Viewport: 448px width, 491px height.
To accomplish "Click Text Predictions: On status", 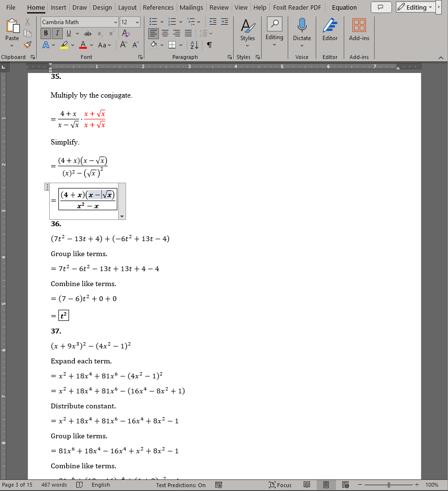I will coord(181,485).
